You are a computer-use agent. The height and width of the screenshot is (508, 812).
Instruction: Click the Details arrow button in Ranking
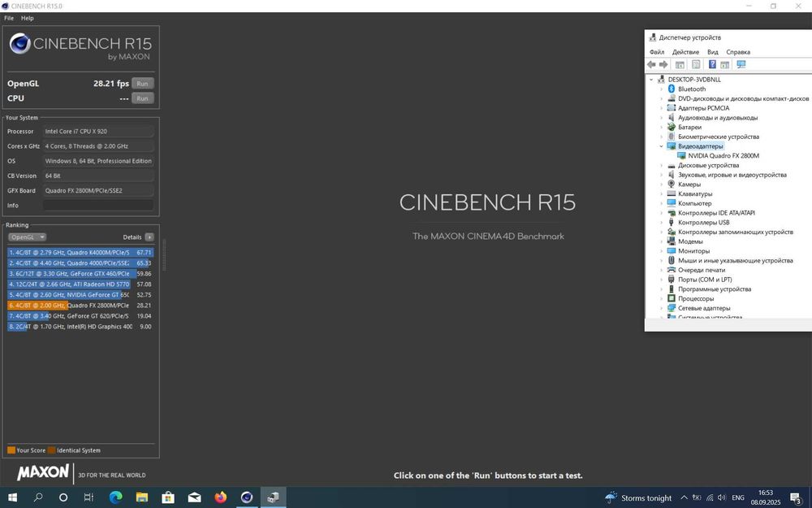click(x=149, y=237)
